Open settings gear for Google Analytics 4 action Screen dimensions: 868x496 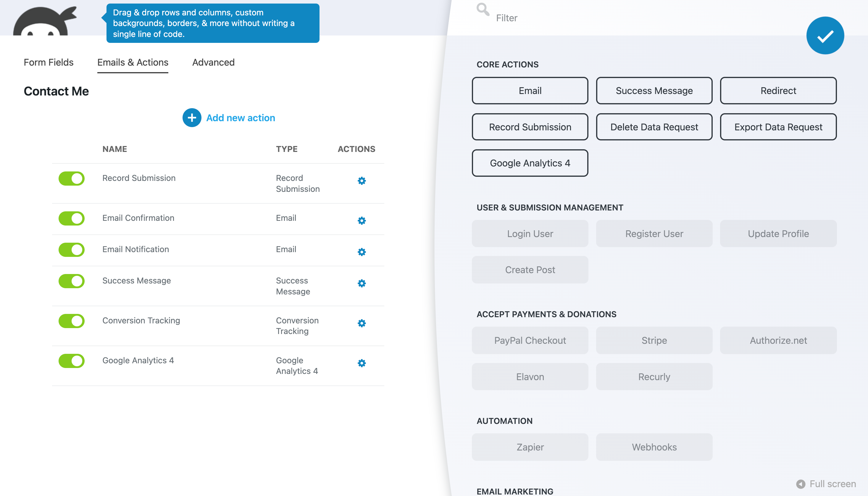click(362, 363)
